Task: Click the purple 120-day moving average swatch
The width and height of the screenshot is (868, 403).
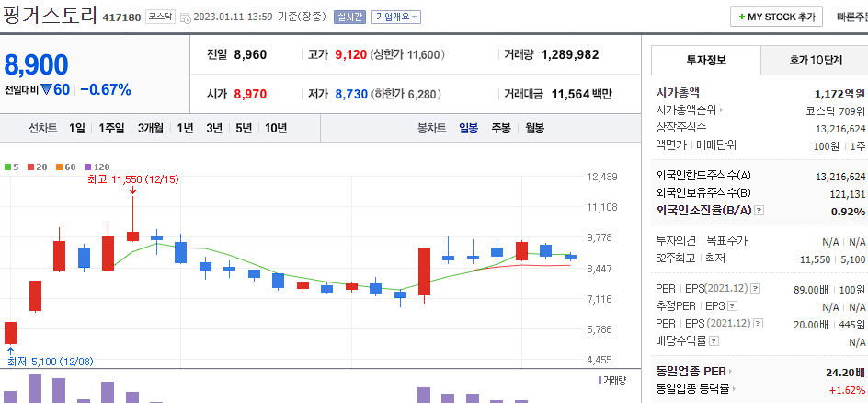Action: click(87, 167)
